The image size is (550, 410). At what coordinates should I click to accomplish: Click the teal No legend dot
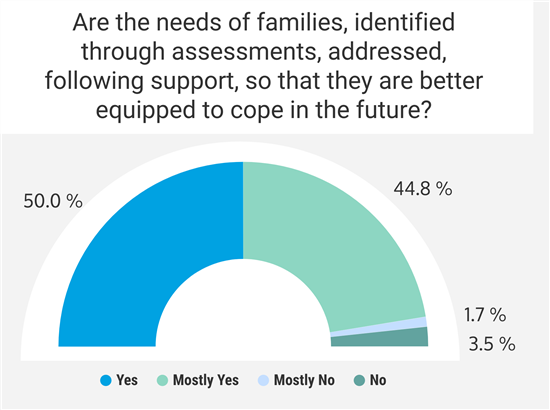click(x=360, y=381)
